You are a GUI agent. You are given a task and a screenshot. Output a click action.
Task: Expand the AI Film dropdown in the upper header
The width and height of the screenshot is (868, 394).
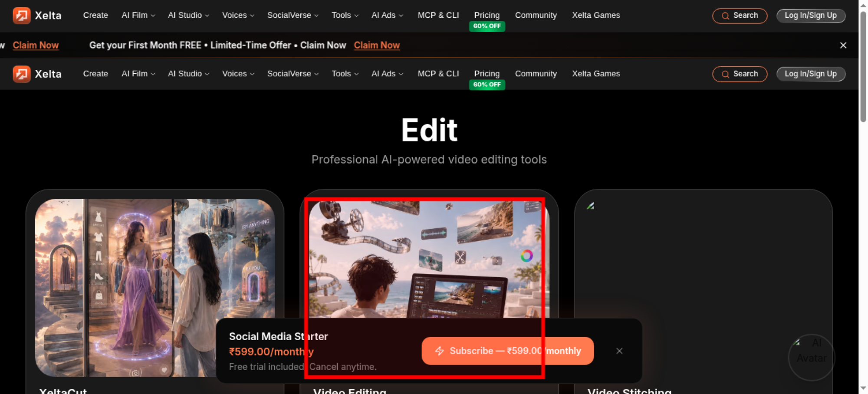(138, 15)
